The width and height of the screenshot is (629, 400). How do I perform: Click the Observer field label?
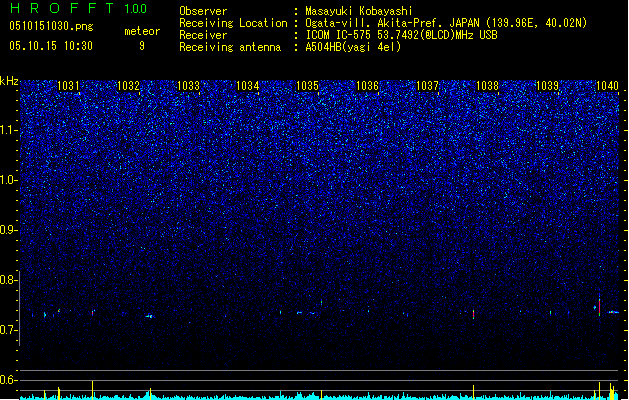[x=203, y=11]
